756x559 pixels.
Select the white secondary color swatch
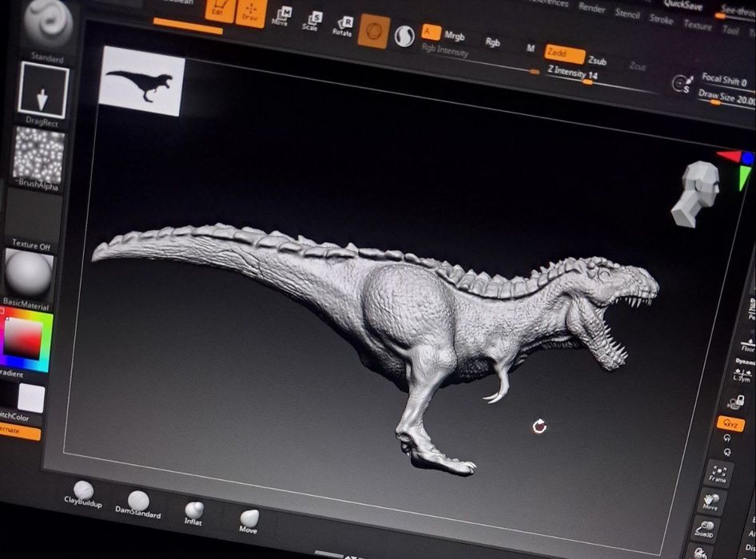click(x=31, y=398)
